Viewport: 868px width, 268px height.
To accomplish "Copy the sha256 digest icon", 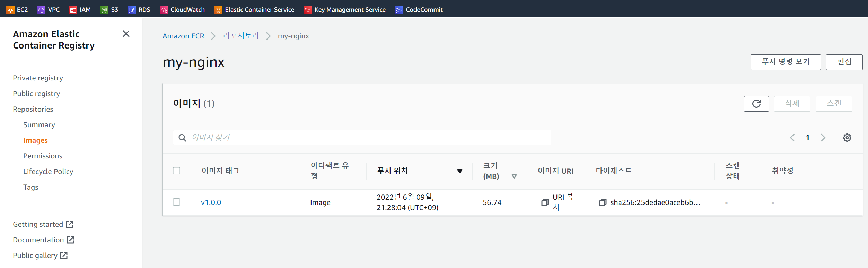I will 603,202.
